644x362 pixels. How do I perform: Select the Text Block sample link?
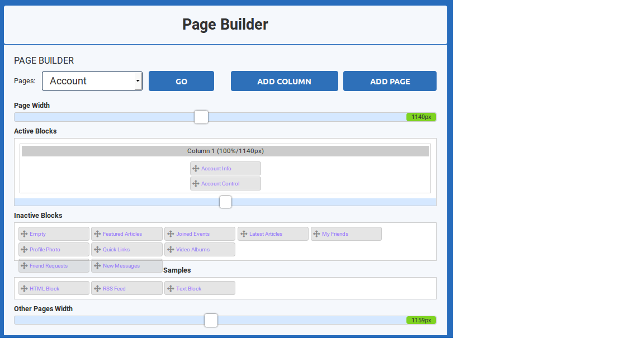coord(188,289)
